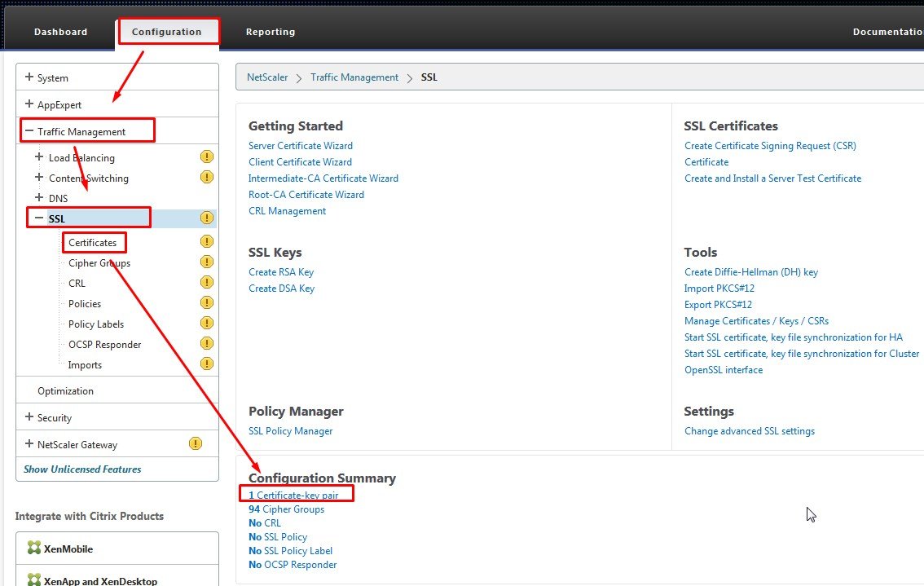Screen dimensions: 924x586
Task: Click the warning icon next to Policy Labels
Action: (x=206, y=324)
